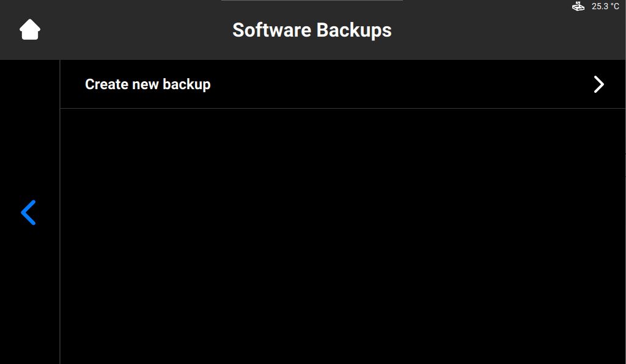Click the bed temperature indicator icon
626x364 pixels.
click(578, 6)
